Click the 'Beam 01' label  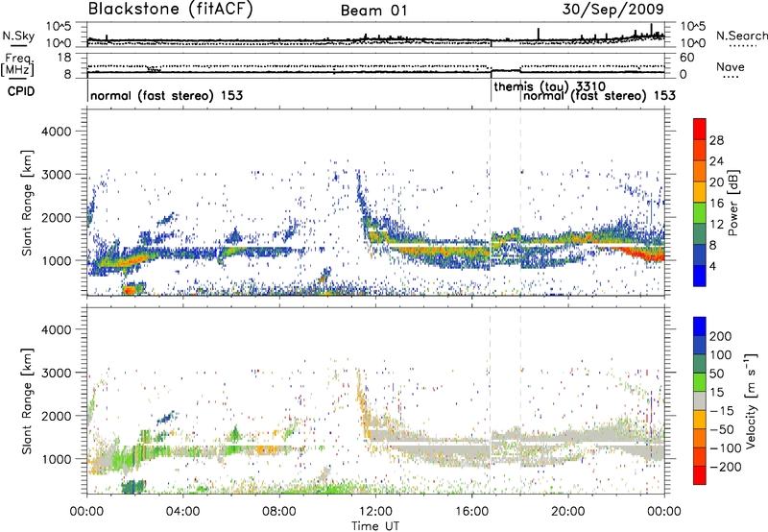373,11
